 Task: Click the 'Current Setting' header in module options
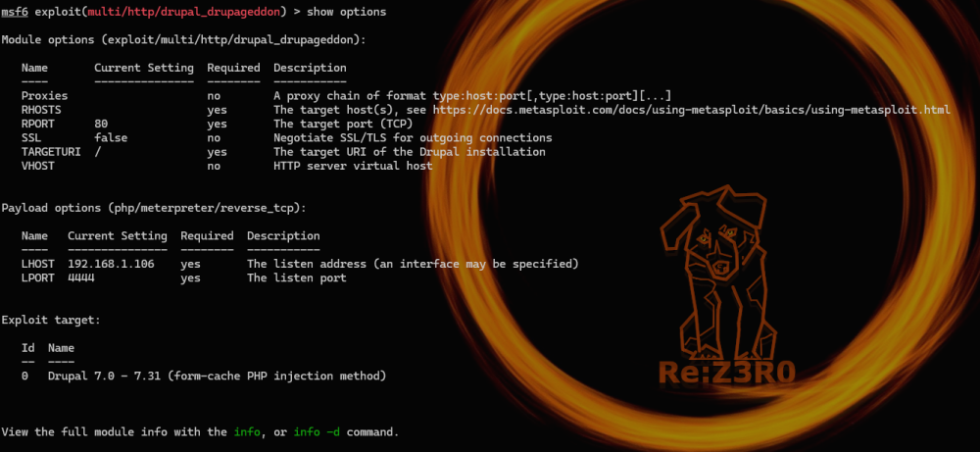(x=144, y=68)
